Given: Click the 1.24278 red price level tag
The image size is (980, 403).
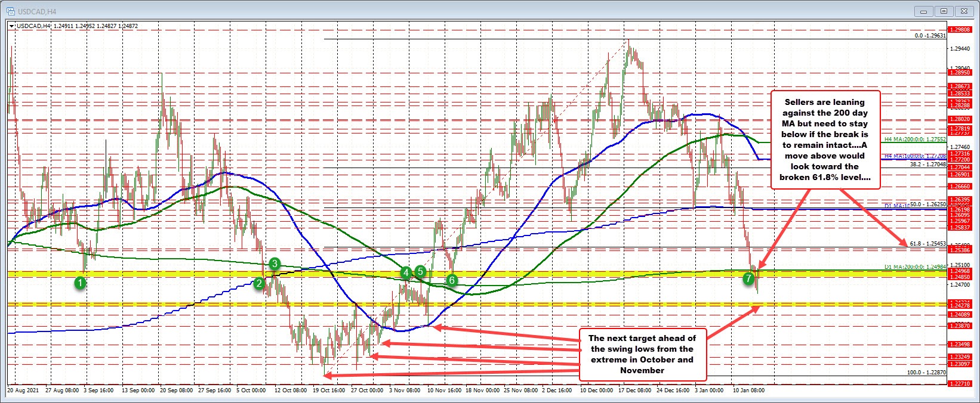Looking at the screenshot, I should tap(961, 305).
